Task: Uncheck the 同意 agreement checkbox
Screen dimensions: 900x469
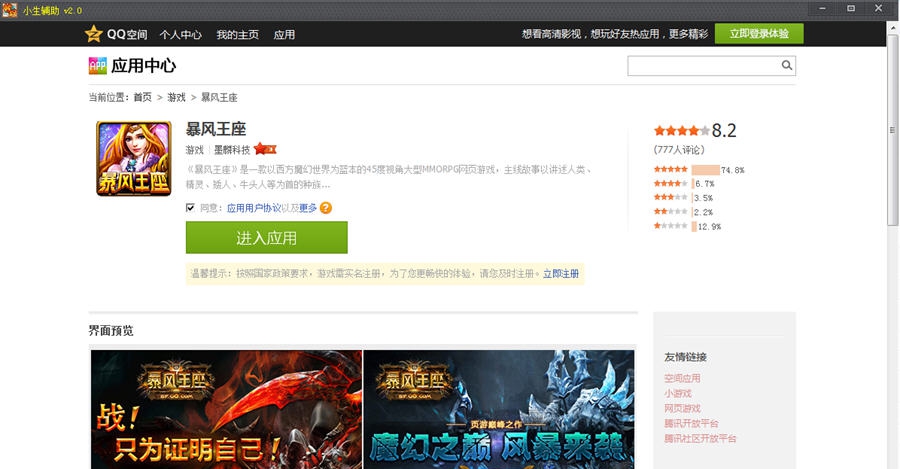Action: pos(190,208)
